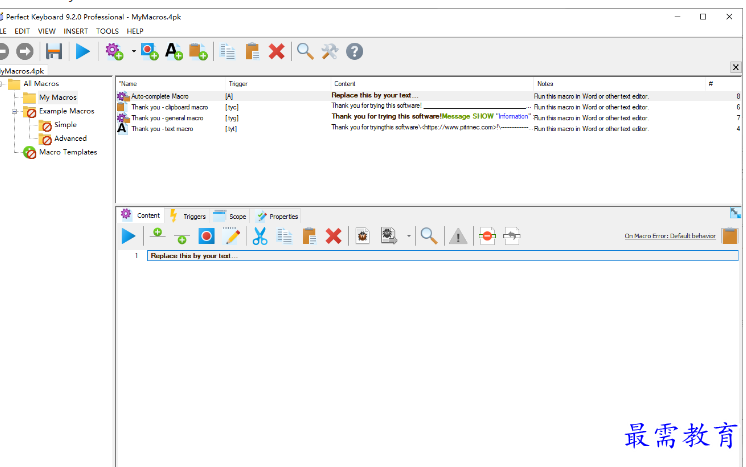Edit command with pencil icon
The width and height of the screenshot is (746, 467).
232,236
